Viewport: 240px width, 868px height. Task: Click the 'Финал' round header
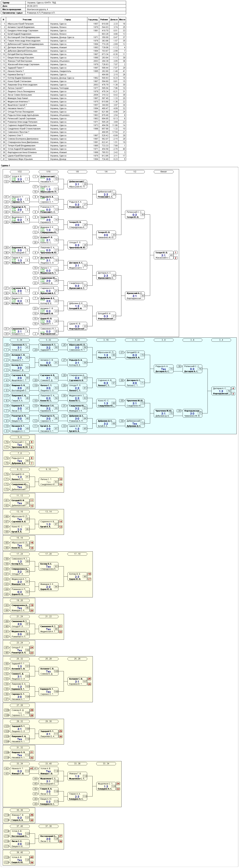[164, 172]
